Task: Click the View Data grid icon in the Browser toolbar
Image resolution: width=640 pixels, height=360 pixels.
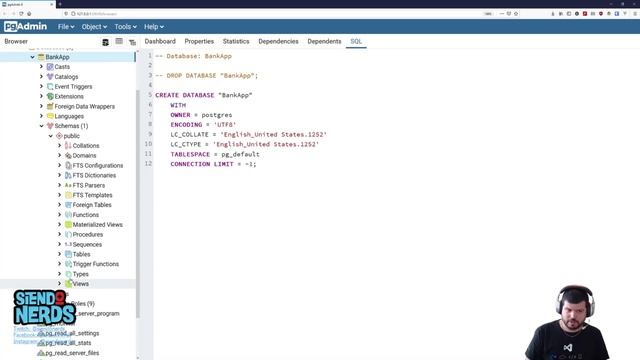Action: (119, 41)
